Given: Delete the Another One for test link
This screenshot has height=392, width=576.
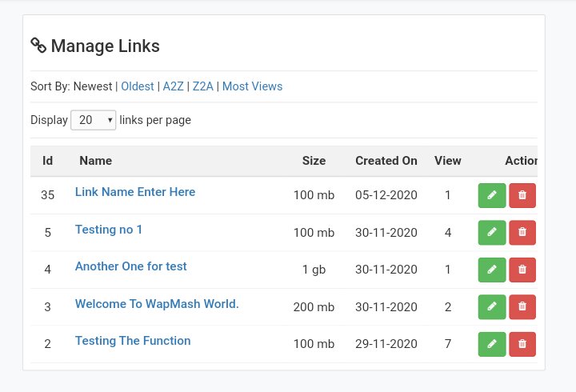Looking at the screenshot, I should point(522,270).
